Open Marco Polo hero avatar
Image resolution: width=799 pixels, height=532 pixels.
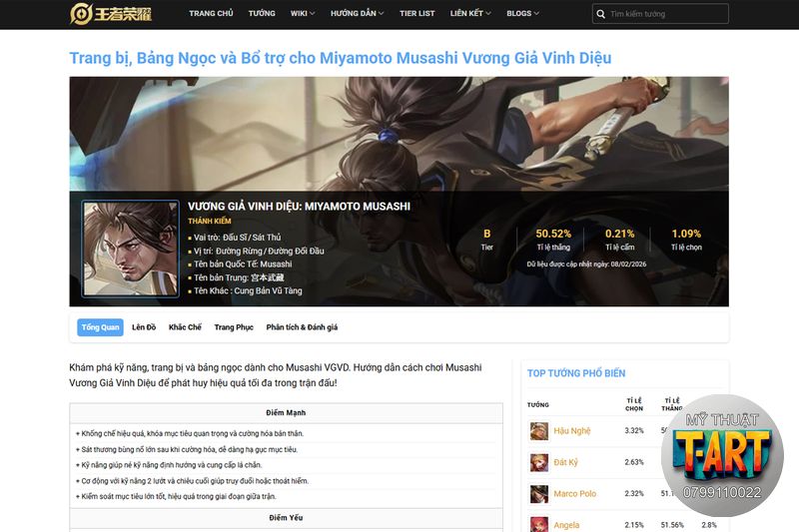[538, 494]
